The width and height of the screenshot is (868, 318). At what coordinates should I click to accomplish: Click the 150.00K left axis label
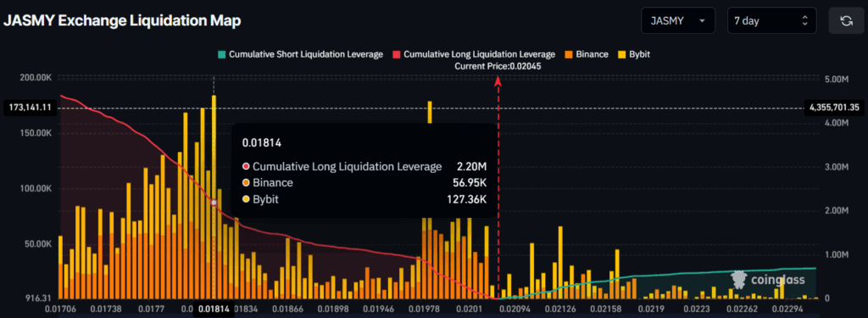click(36, 133)
